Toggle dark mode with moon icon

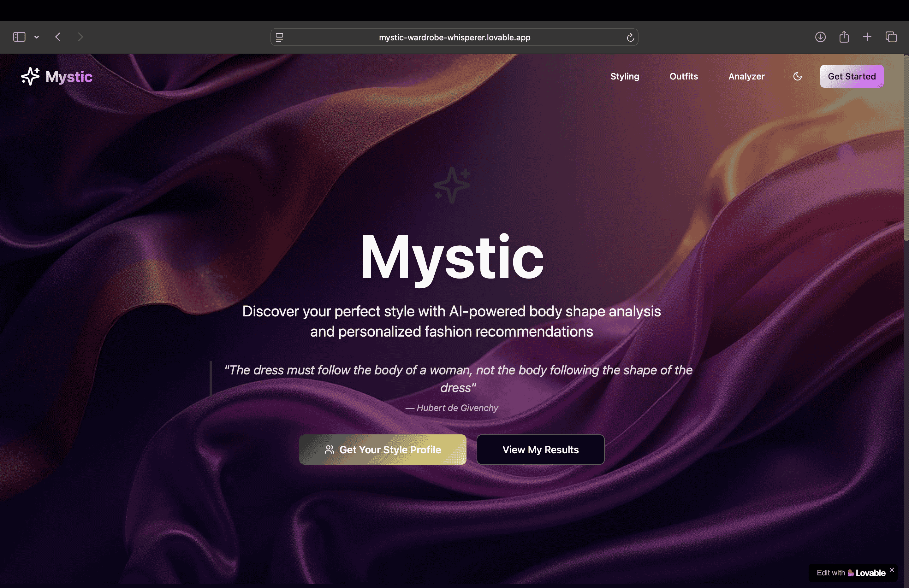click(797, 76)
